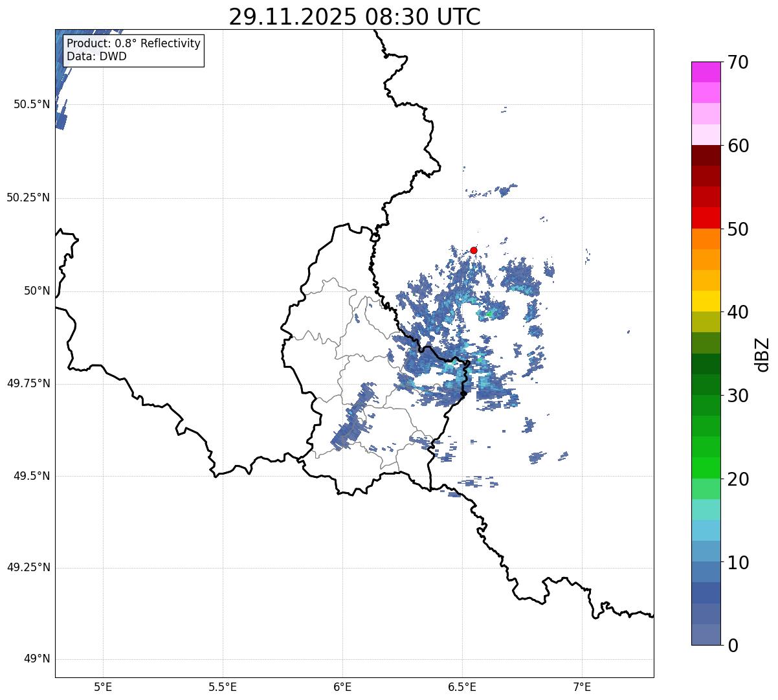
Task: Click the magenta top colorbar segment
Action: point(706,72)
